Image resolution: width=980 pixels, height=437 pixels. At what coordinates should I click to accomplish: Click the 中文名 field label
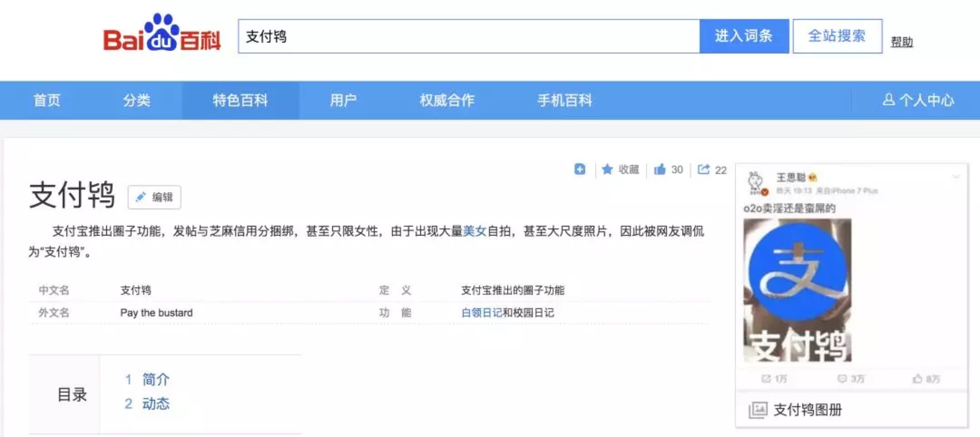[x=54, y=290]
